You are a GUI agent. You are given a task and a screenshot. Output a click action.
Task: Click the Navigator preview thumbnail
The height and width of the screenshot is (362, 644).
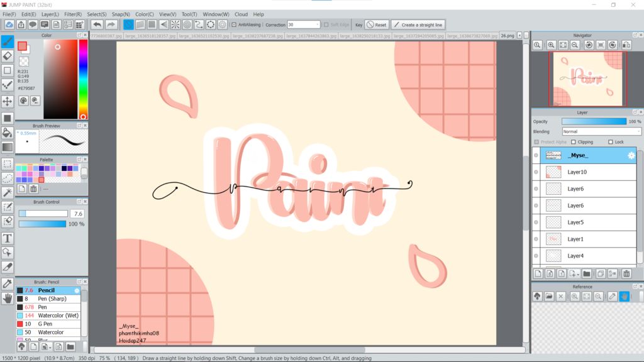tap(588, 79)
